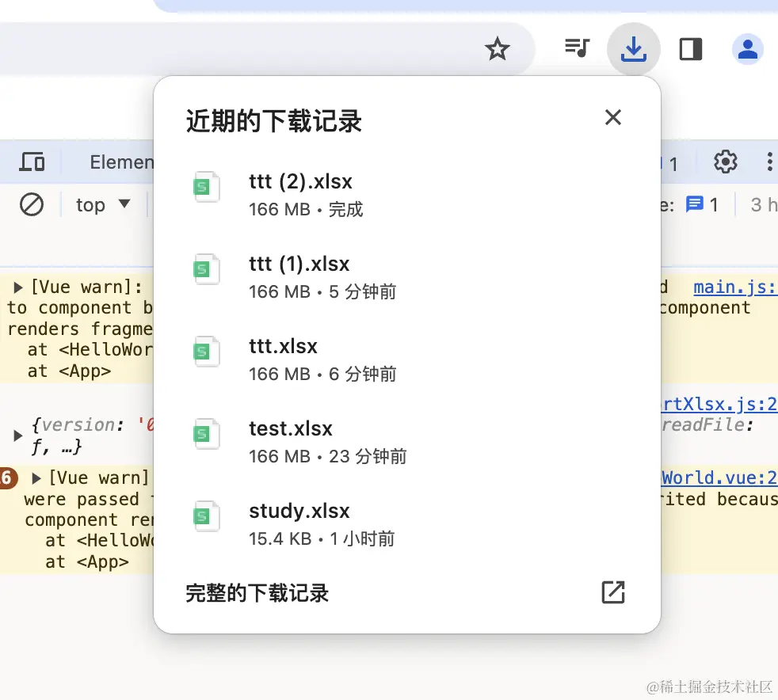Screen dimensions: 778x700
Task: Open DevTools settings gear
Action: coord(726,162)
